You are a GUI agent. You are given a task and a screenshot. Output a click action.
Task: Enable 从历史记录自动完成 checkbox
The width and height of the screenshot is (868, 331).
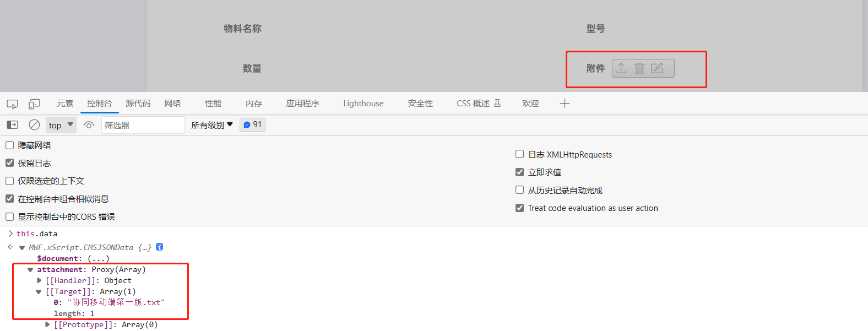[519, 190]
